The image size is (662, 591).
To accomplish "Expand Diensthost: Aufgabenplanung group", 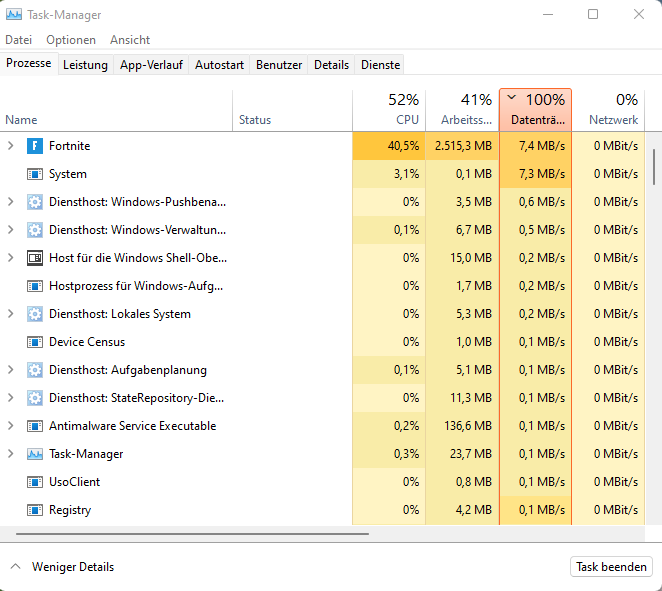I will (11, 370).
